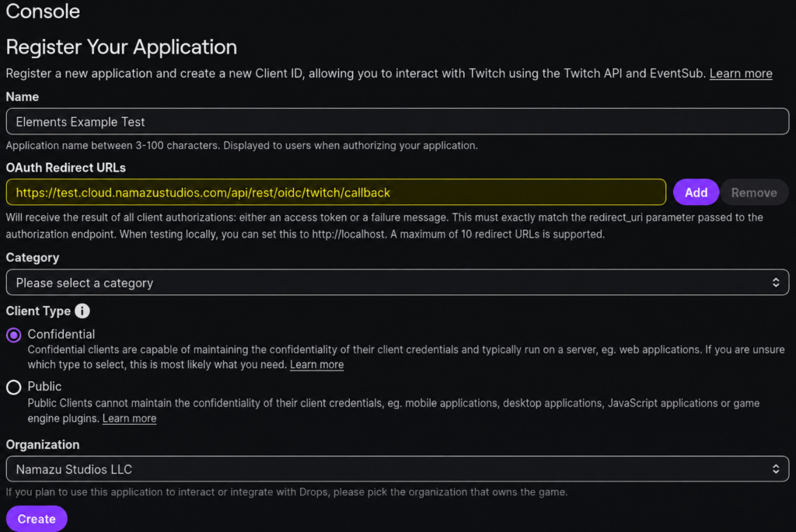This screenshot has width=796, height=532.
Task: Click the Console heading
Action: tap(44, 11)
